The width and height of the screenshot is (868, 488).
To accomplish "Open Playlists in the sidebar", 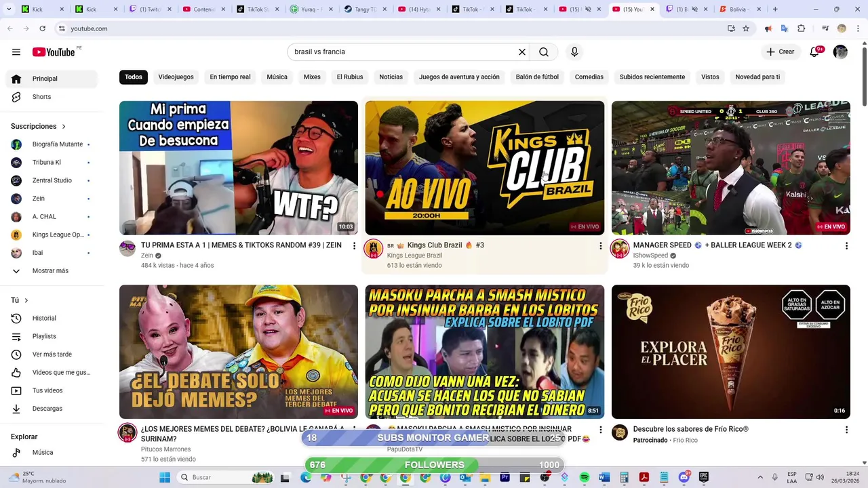I will [x=52, y=336].
